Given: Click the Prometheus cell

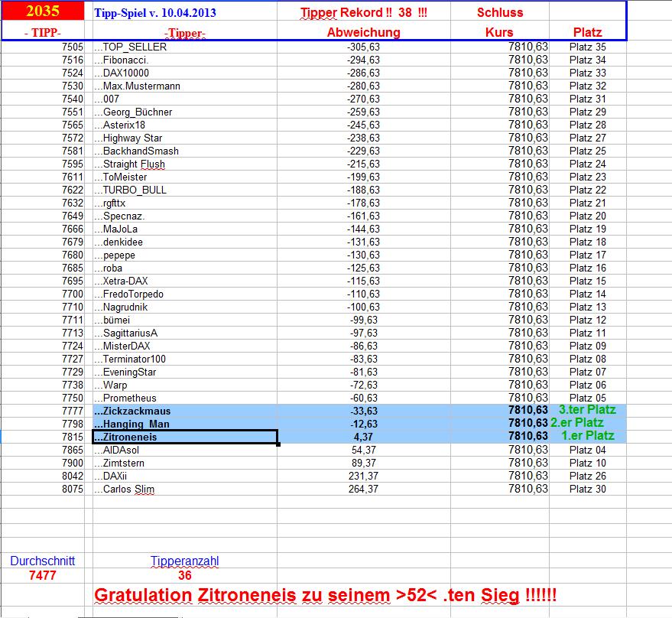Looking at the screenshot, I should [185, 398].
